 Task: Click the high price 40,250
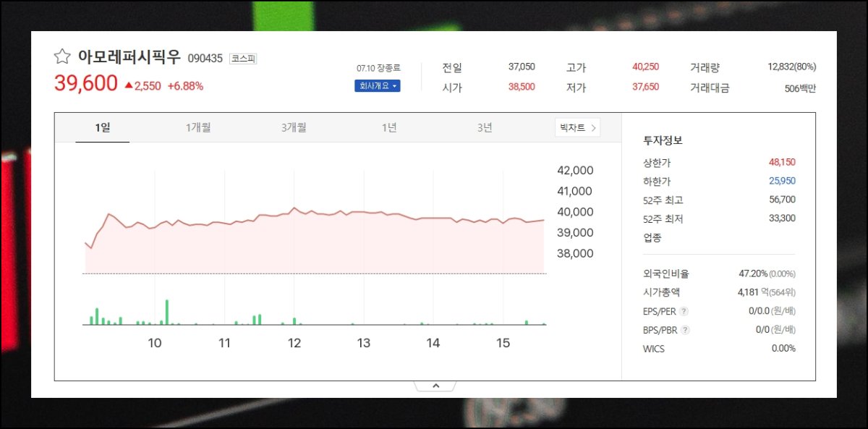point(645,67)
